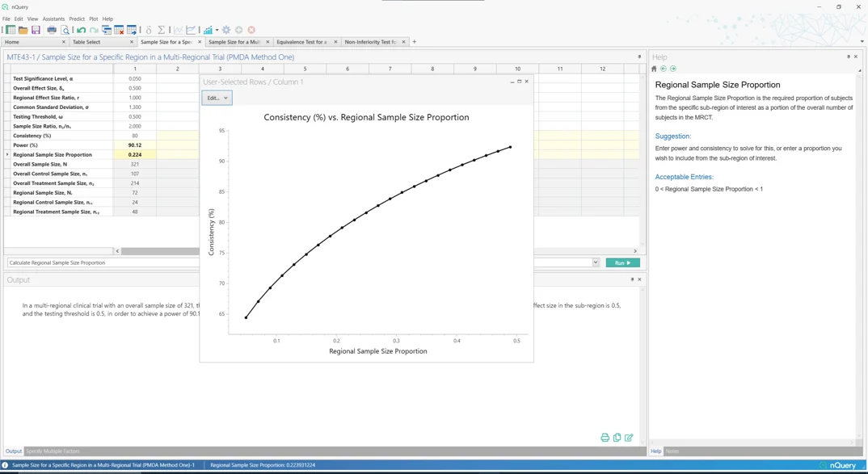Open the Assistants menu
The width and height of the screenshot is (868, 474).
(x=53, y=19)
